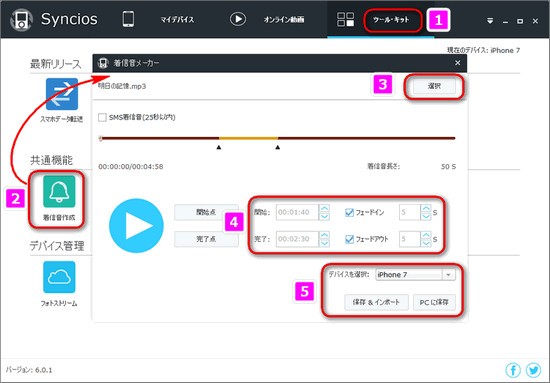Open the デバイスを選択 iPhone 7 dropdown
This screenshot has width=550, height=383.
pyautogui.click(x=415, y=275)
